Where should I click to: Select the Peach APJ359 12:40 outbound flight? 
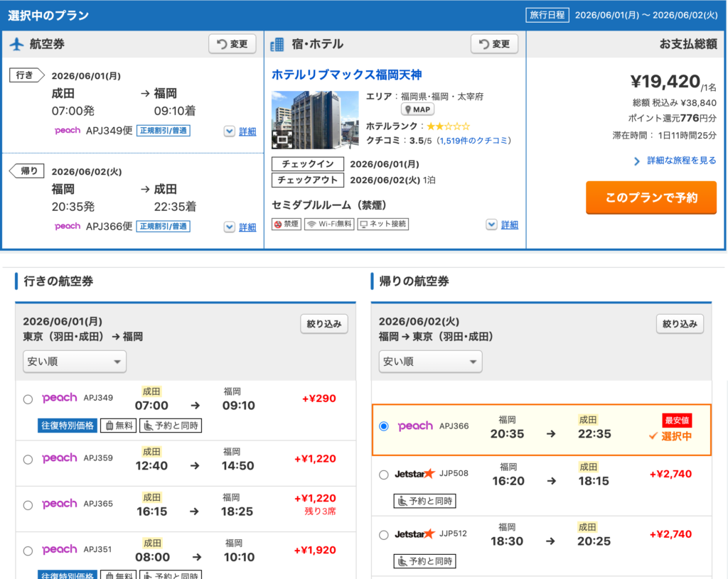pyautogui.click(x=28, y=460)
